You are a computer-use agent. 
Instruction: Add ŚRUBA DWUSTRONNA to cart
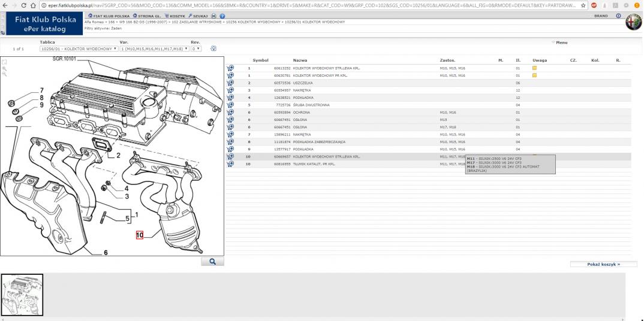click(230, 105)
